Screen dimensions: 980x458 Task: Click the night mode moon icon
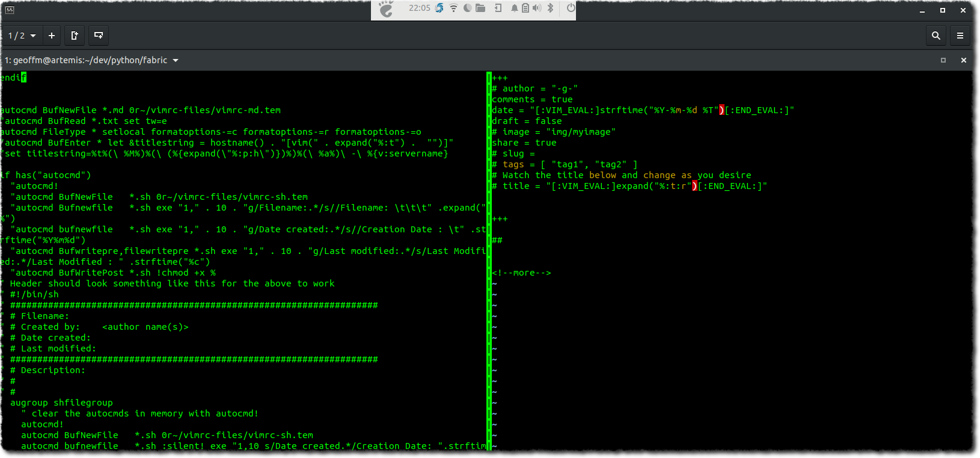[467, 8]
